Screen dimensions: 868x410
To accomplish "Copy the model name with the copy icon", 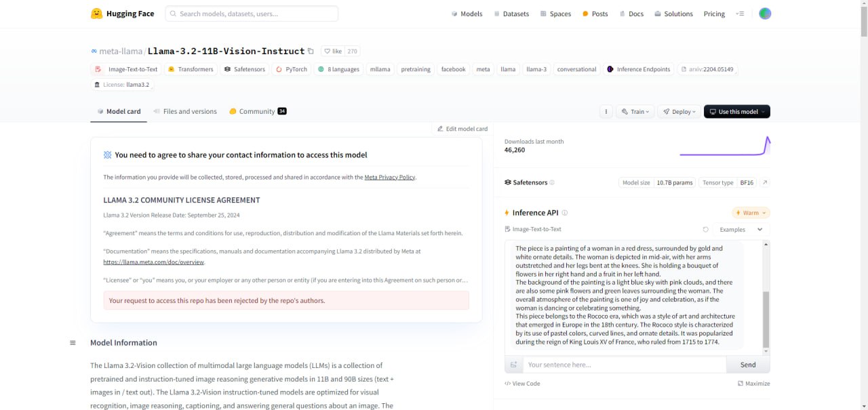I will pos(311,51).
